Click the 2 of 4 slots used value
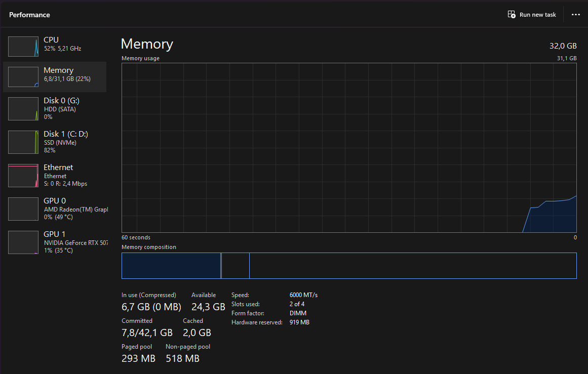The image size is (588, 374). pyautogui.click(x=297, y=304)
